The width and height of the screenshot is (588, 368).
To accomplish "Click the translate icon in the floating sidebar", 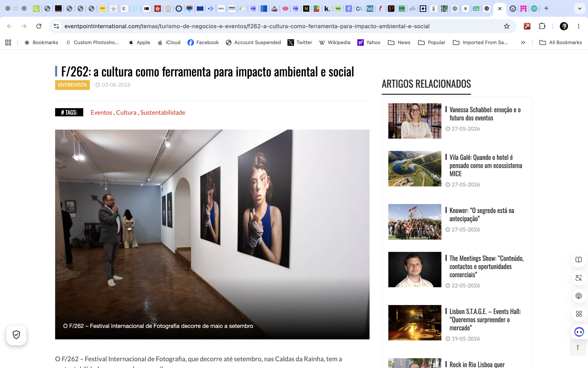I will click(579, 278).
